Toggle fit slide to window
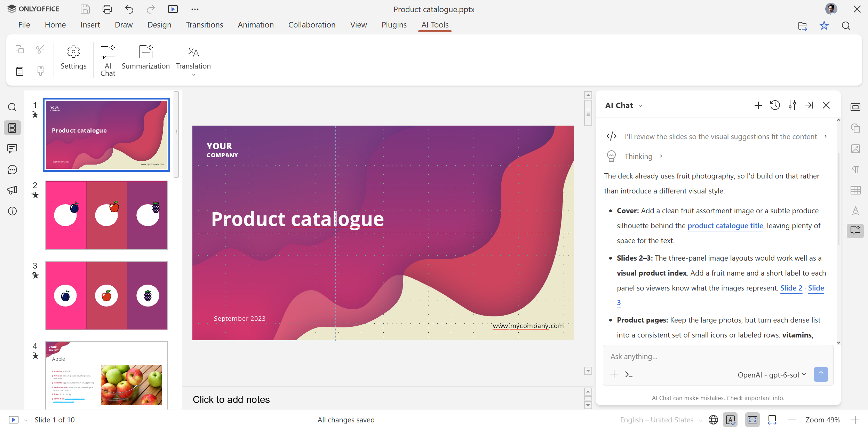The image size is (868, 429). (x=752, y=420)
